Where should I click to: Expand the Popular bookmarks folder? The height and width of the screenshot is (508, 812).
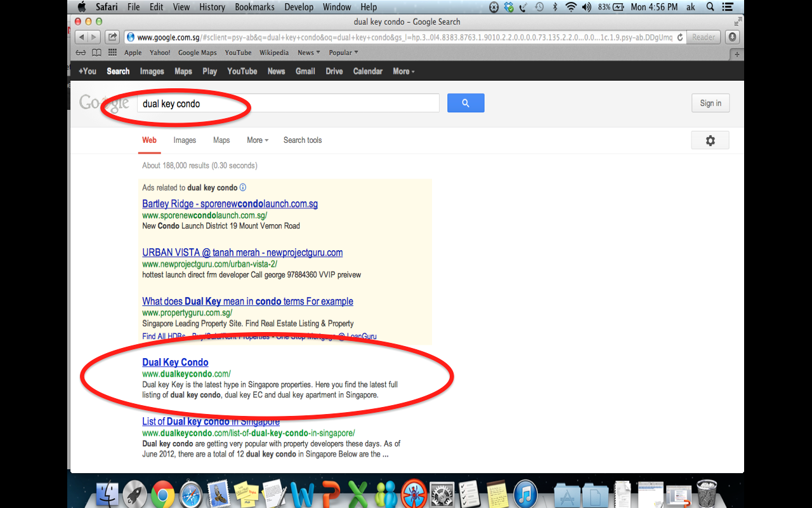coord(343,53)
